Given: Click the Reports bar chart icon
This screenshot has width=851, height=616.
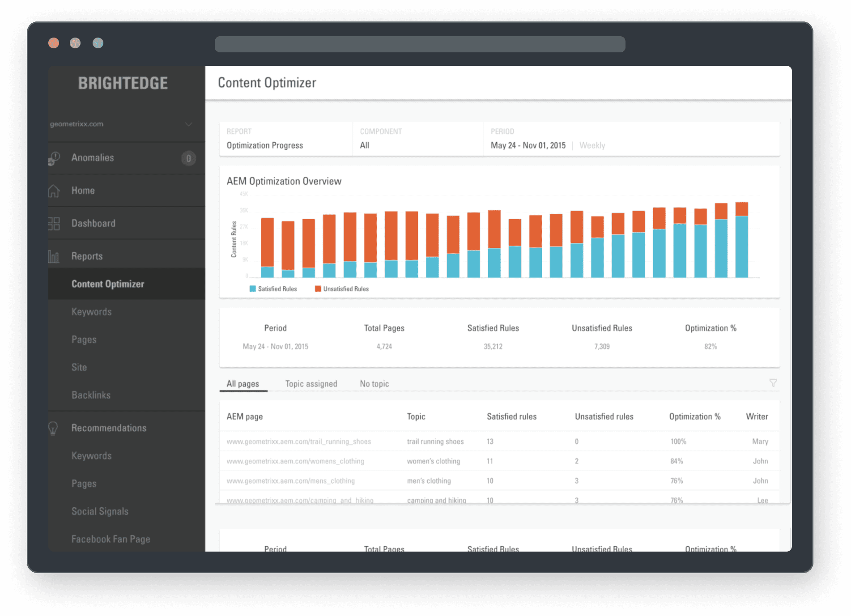Looking at the screenshot, I should (54, 256).
